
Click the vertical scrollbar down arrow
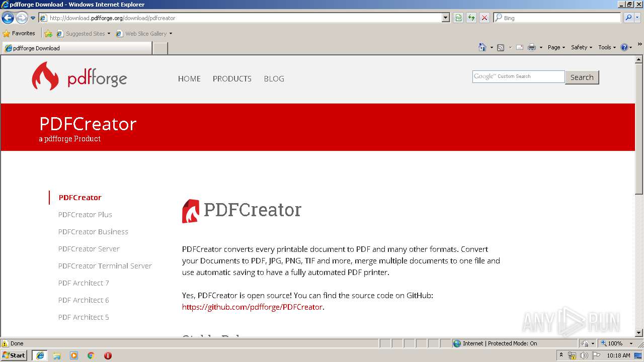639,332
